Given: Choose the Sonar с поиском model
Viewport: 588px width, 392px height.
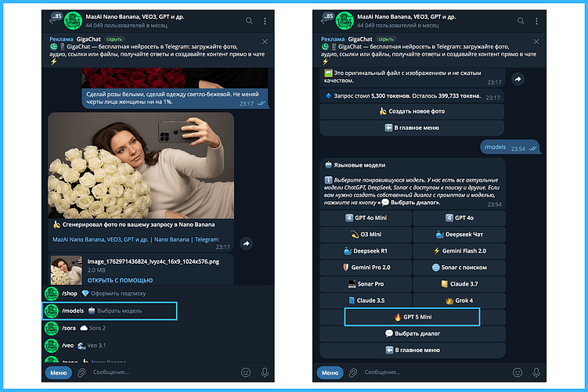Looking at the screenshot, I should click(x=460, y=268).
